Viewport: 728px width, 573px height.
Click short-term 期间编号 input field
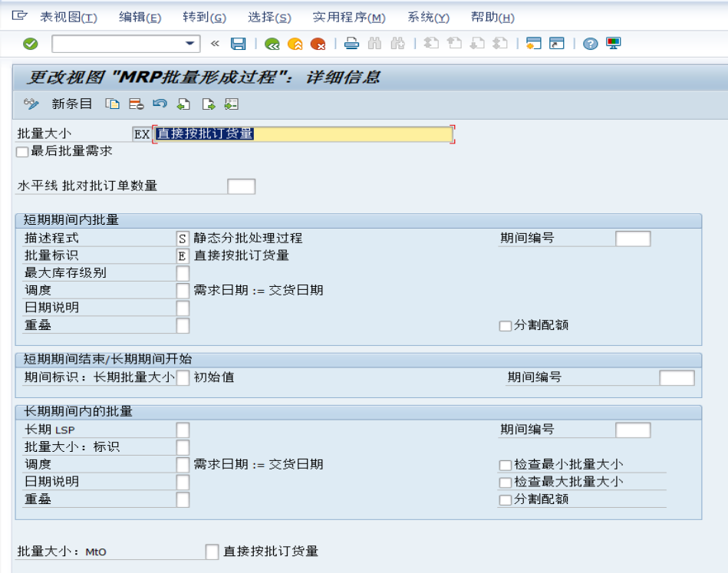coord(633,239)
